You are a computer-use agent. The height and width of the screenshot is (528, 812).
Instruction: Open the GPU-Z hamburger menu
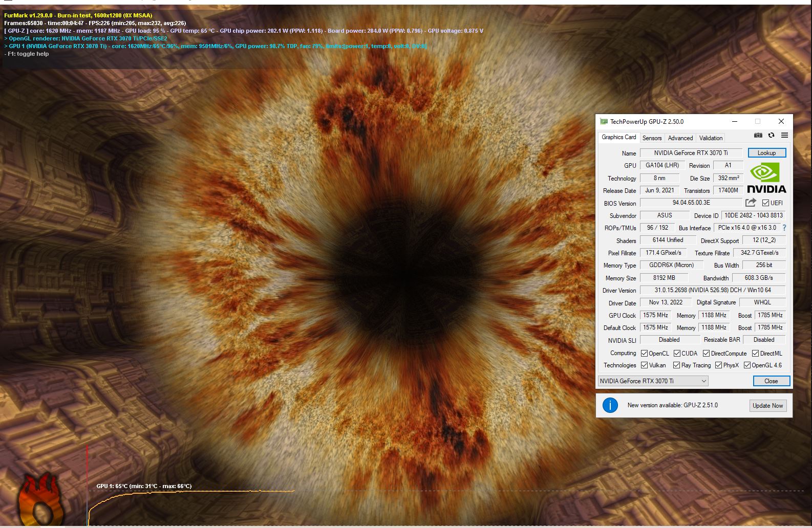click(784, 136)
